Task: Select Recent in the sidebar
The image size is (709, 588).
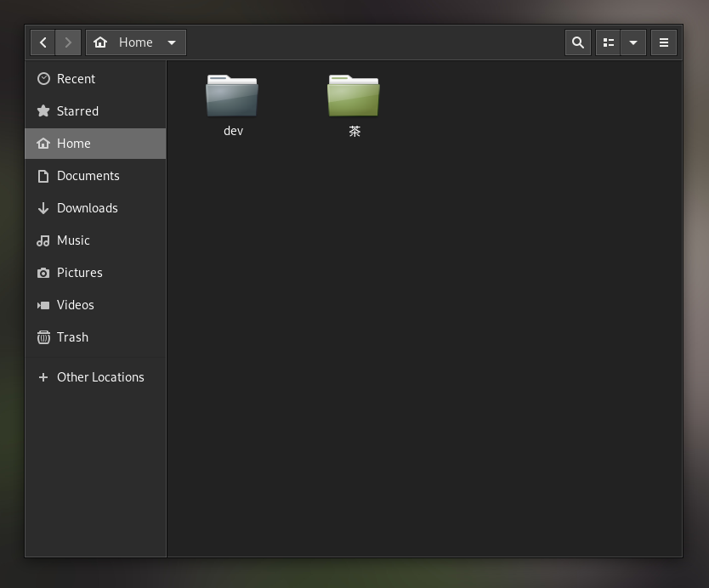Action: pyautogui.click(x=95, y=79)
